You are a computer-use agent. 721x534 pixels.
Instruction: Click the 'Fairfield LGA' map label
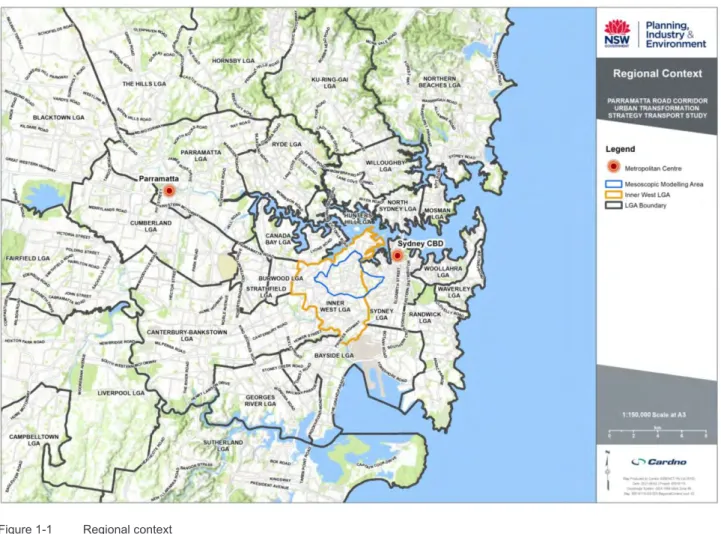click(x=28, y=258)
